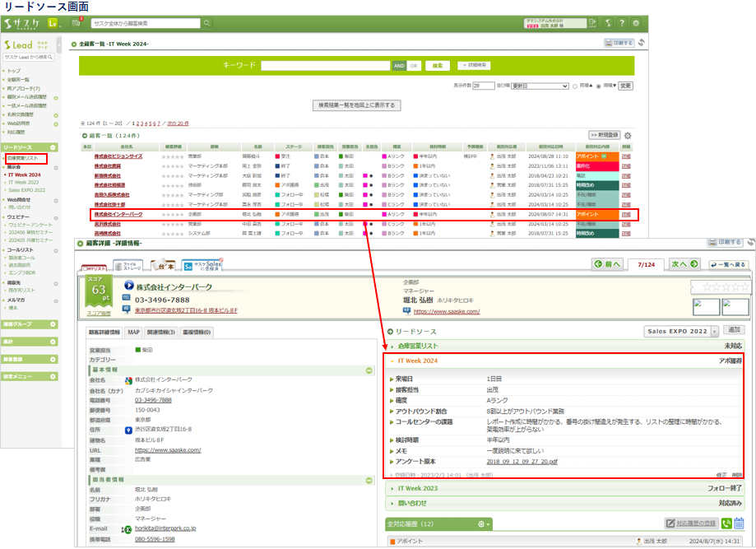Click the 一覧へ戻る button
Screen dimensions: 756x549
pos(728,264)
